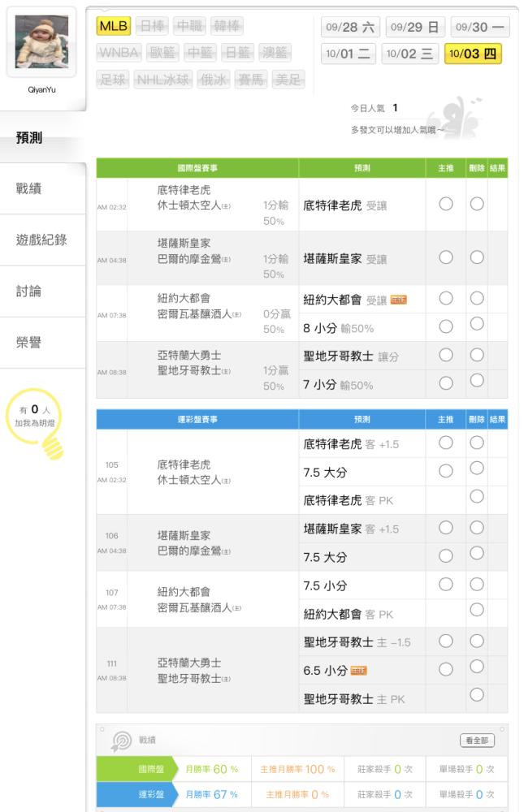Screen dimensions: 524x812
Task: Click the orange badge next to 紐約大都會 受讓
Action: 398,300
